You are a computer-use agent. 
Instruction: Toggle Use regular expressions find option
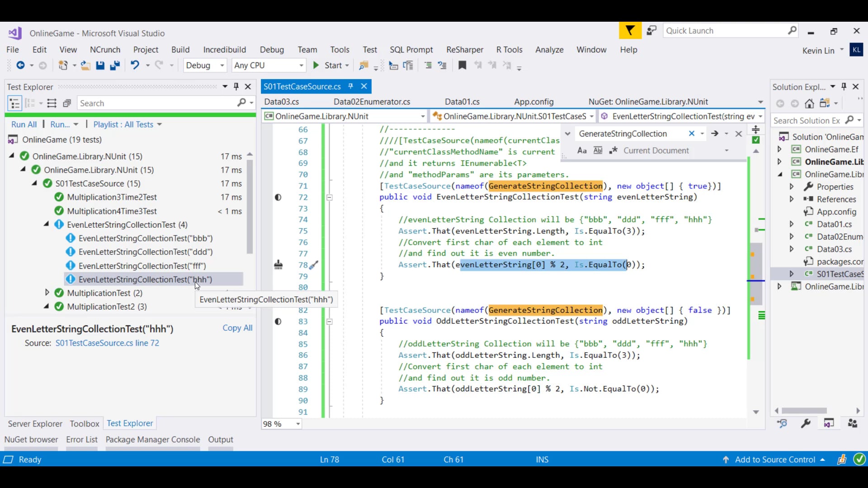(x=613, y=150)
